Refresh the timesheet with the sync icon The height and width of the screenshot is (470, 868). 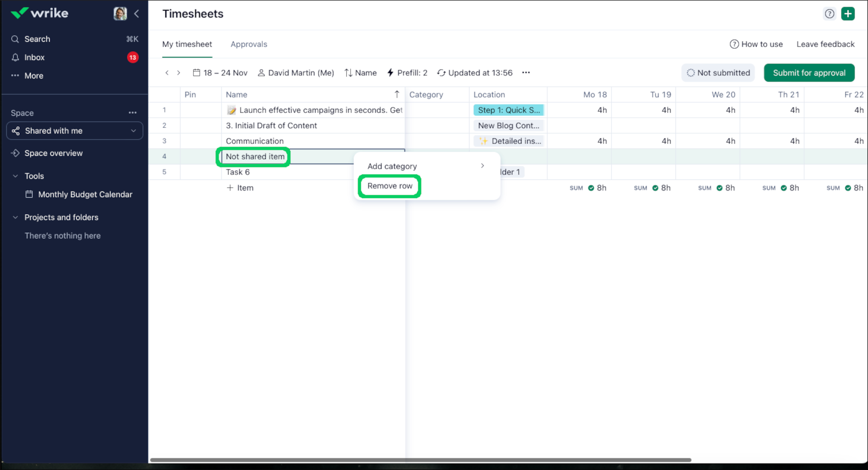tap(442, 72)
